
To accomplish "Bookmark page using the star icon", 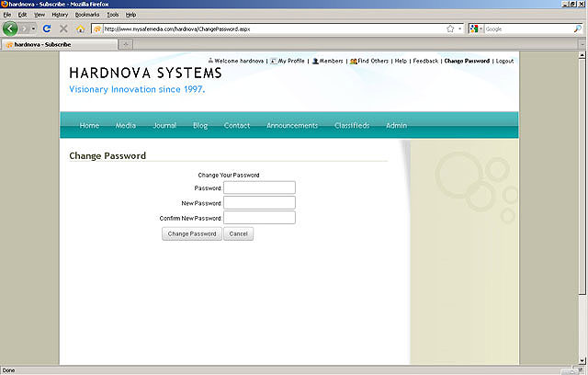I will click(450, 28).
